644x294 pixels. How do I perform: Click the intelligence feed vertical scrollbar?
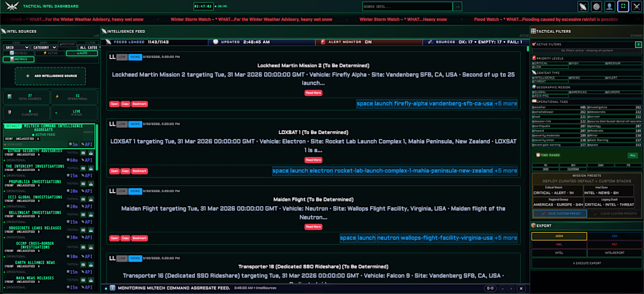(x=527, y=49)
